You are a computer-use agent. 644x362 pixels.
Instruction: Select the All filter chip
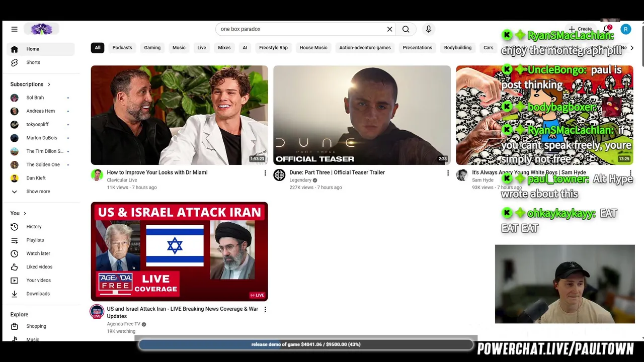(x=98, y=48)
